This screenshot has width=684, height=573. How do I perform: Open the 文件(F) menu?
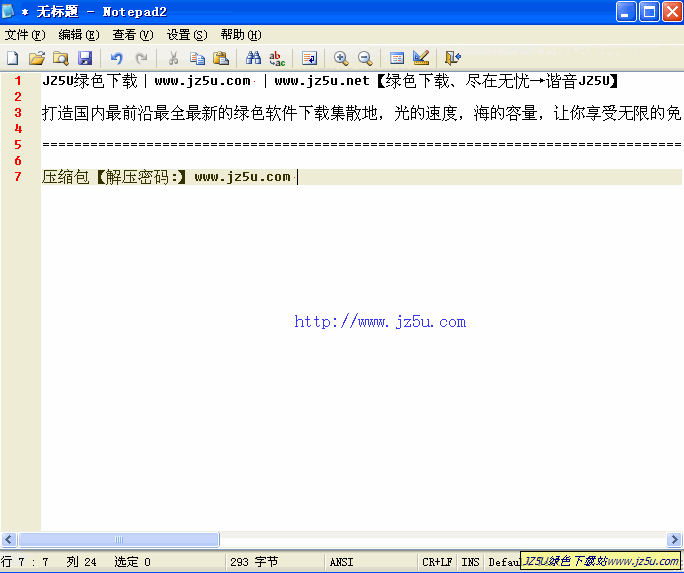[x=25, y=35]
